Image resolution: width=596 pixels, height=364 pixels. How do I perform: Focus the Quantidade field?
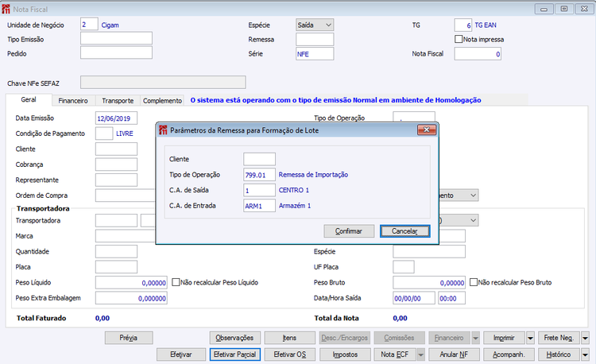116,251
